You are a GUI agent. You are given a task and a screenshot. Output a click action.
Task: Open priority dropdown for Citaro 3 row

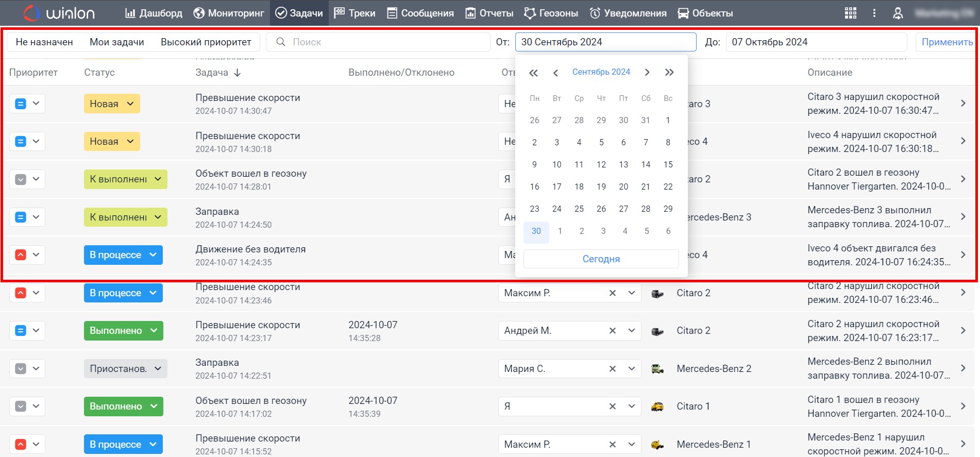pos(27,104)
